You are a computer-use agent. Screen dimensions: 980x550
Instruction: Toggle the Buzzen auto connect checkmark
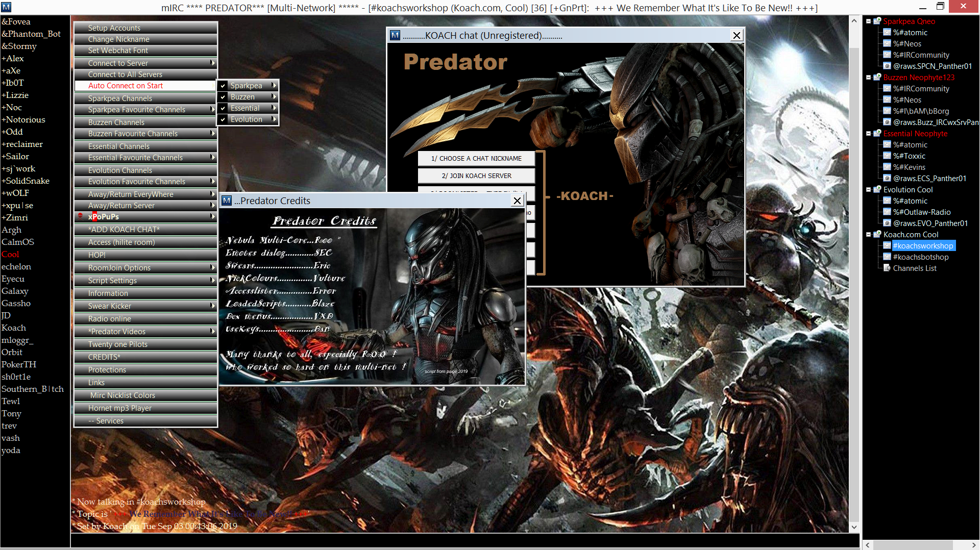pos(223,97)
